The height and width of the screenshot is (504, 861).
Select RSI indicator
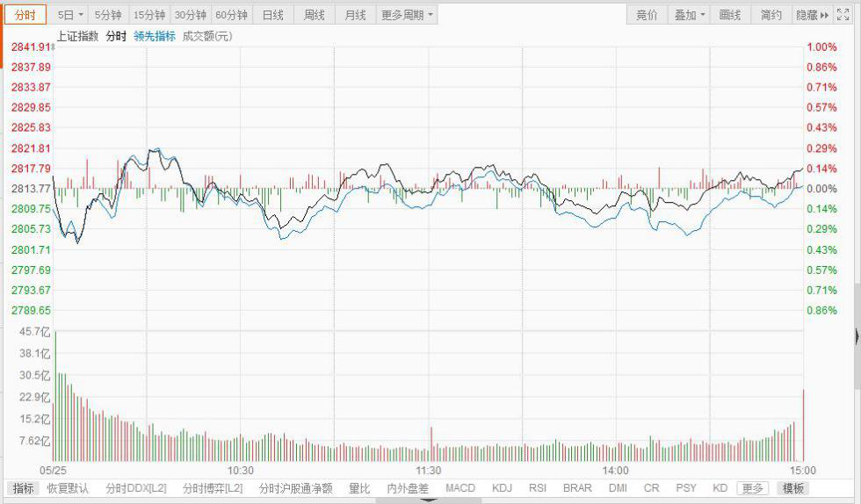[538, 488]
